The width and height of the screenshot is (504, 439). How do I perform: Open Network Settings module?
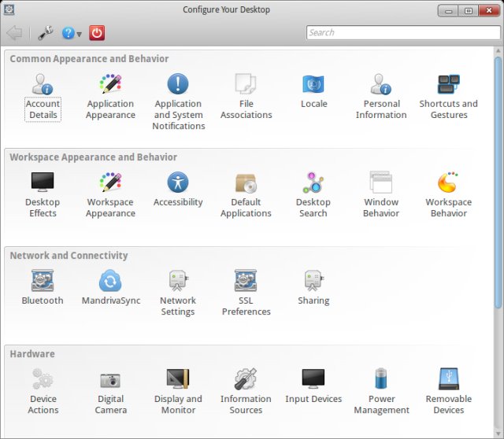pyautogui.click(x=178, y=293)
